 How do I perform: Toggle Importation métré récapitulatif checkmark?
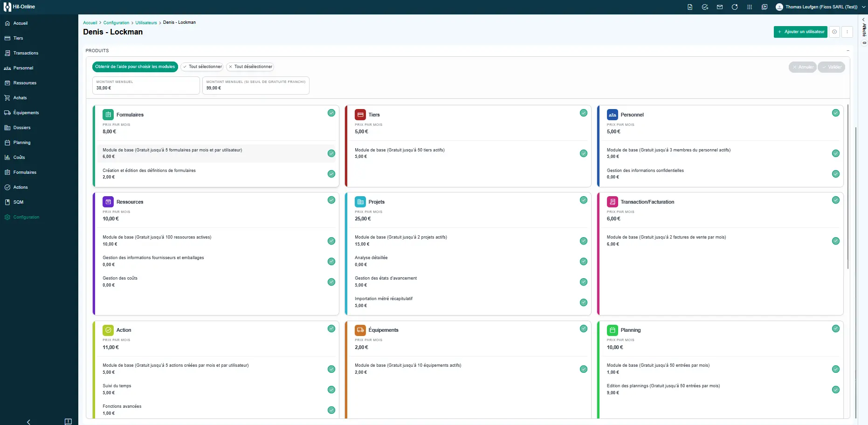pos(584,302)
